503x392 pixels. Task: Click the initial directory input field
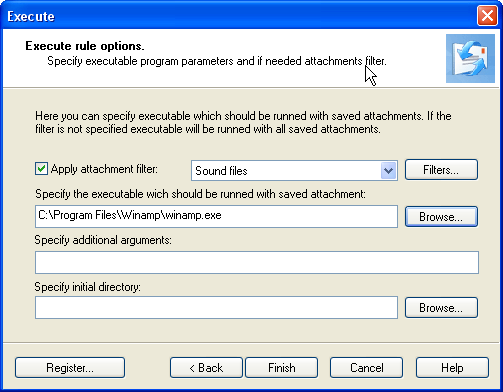(216, 307)
